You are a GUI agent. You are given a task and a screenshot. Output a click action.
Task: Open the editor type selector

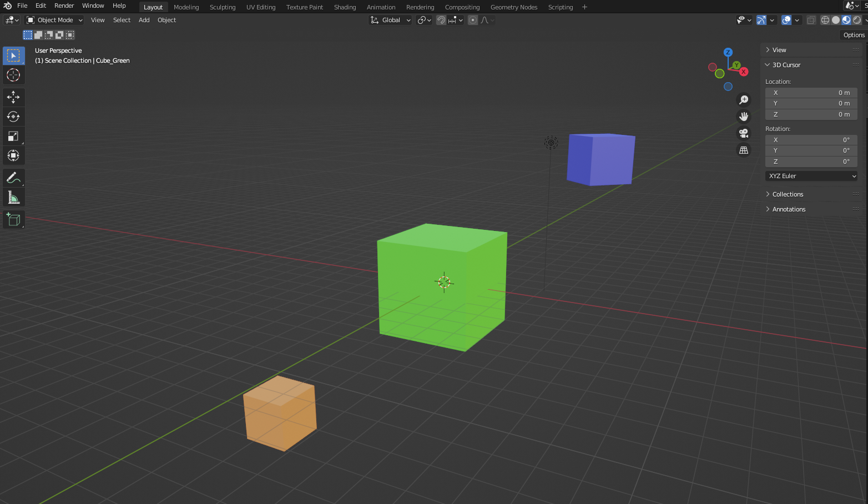coord(11,20)
